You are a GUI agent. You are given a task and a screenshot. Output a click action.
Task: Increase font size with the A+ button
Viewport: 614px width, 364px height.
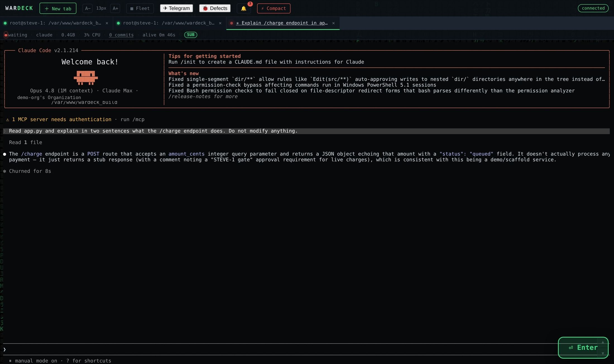[115, 8]
